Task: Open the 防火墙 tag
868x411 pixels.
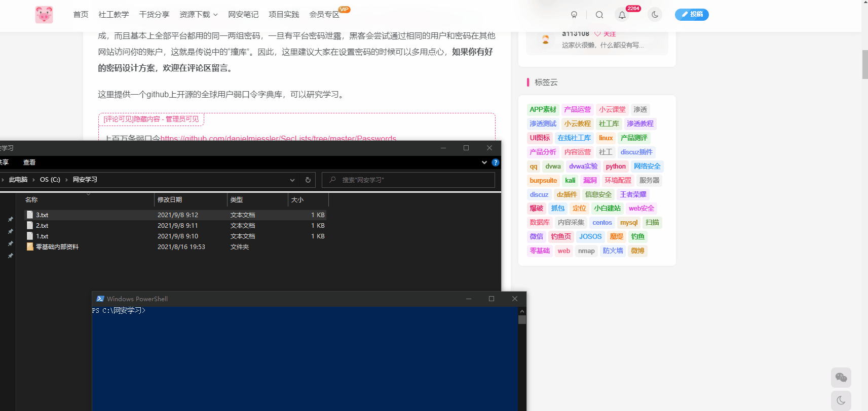Action: click(613, 251)
